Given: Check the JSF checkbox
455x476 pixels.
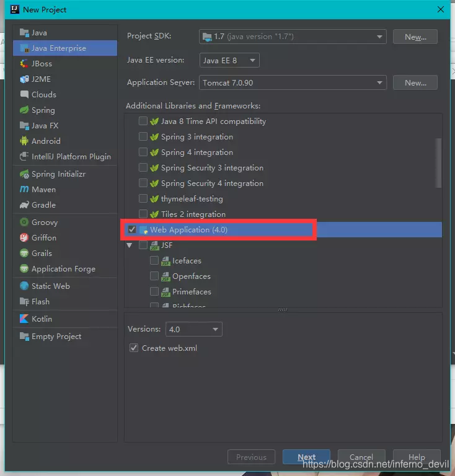Looking at the screenshot, I should point(143,245).
